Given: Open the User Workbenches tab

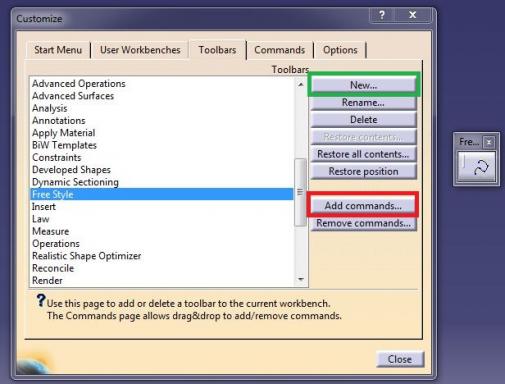Looking at the screenshot, I should click(x=140, y=50).
